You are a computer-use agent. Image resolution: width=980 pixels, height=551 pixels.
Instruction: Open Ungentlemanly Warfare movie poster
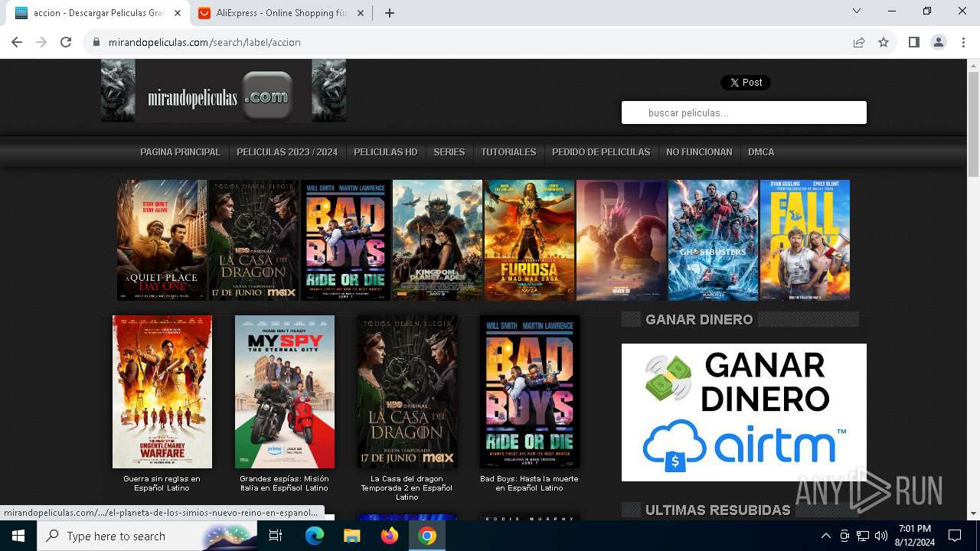pyautogui.click(x=162, y=392)
